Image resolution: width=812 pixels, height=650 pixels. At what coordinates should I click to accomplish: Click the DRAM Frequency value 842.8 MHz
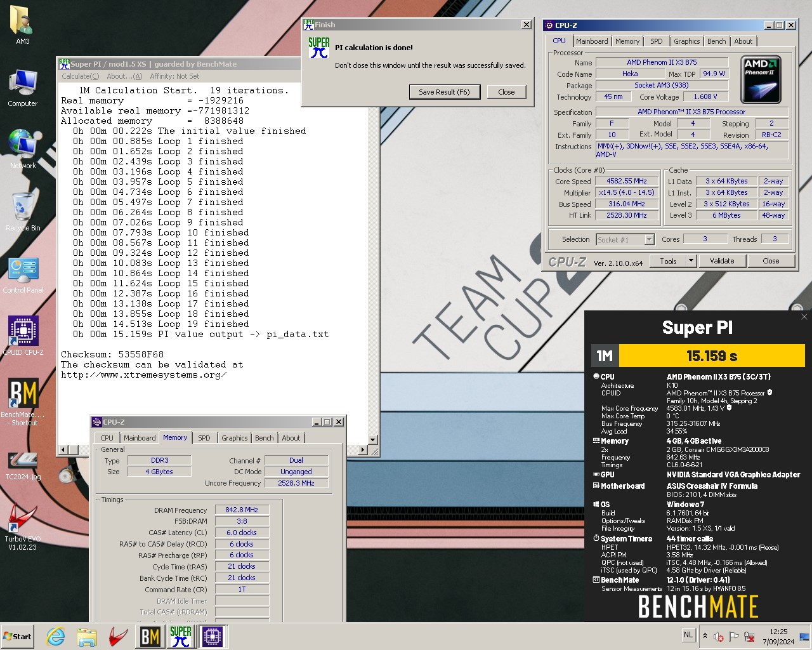(x=242, y=510)
